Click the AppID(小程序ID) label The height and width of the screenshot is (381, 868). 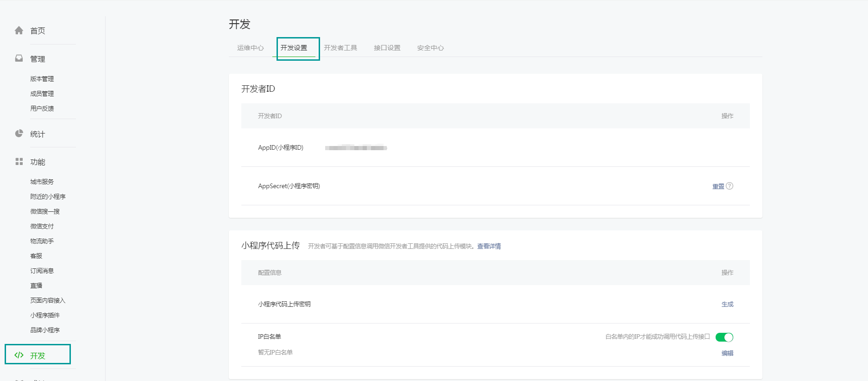pos(281,147)
